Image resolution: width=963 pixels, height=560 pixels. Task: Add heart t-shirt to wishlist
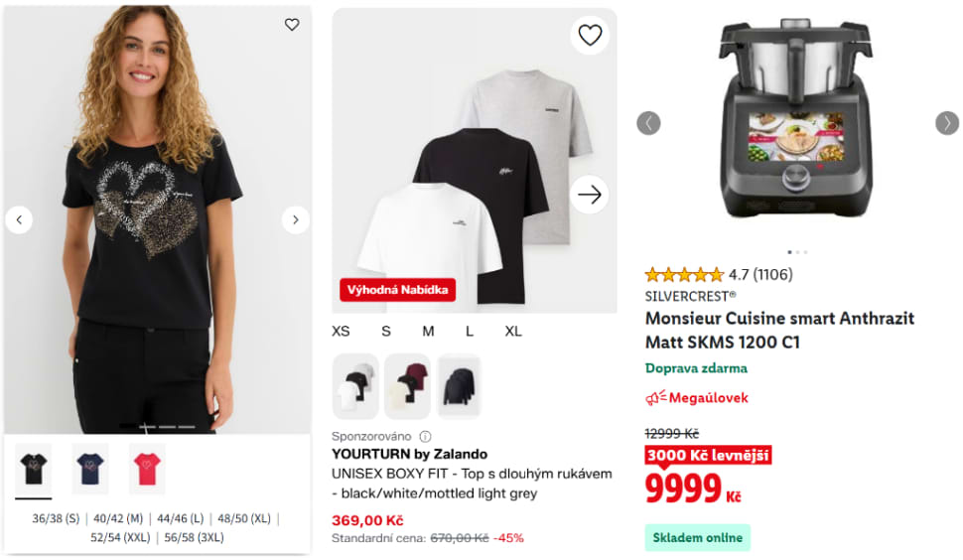click(292, 25)
